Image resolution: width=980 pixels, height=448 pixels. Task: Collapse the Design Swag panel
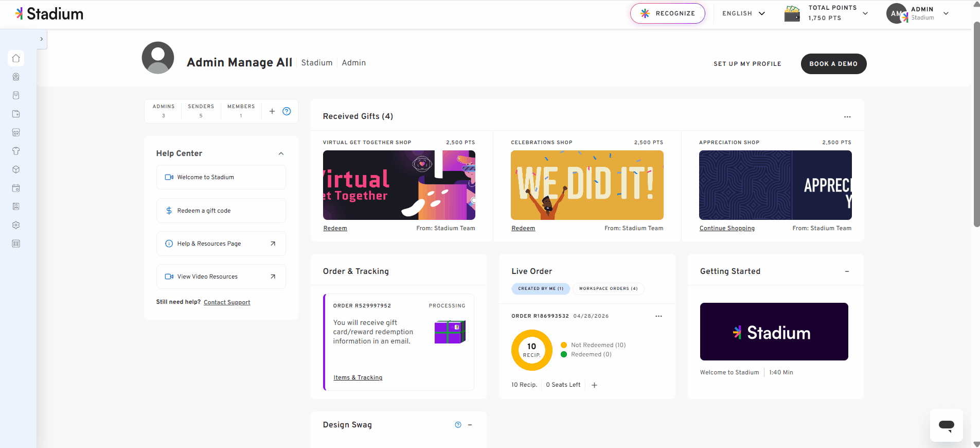(x=470, y=425)
